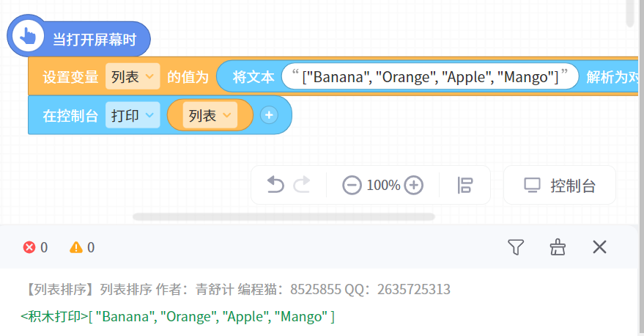
Task: Close the console panel
Action: (x=599, y=247)
